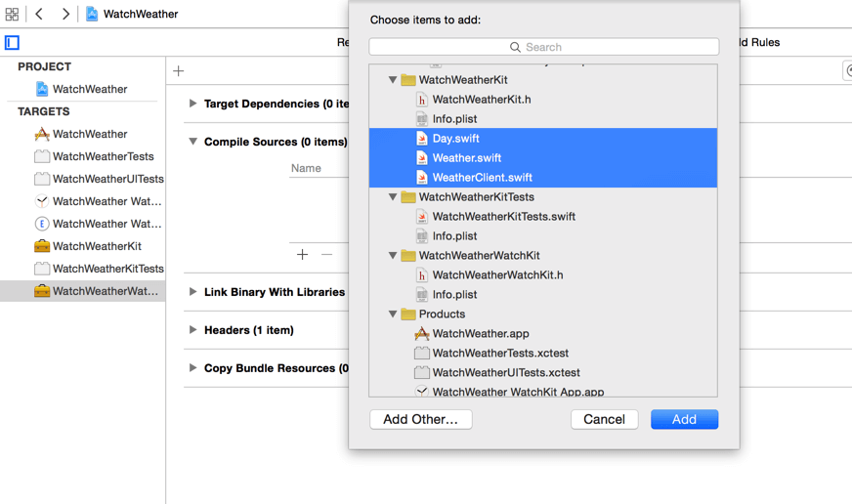Viewport: 852px width, 504px height.
Task: Click the Add button
Action: (x=684, y=419)
